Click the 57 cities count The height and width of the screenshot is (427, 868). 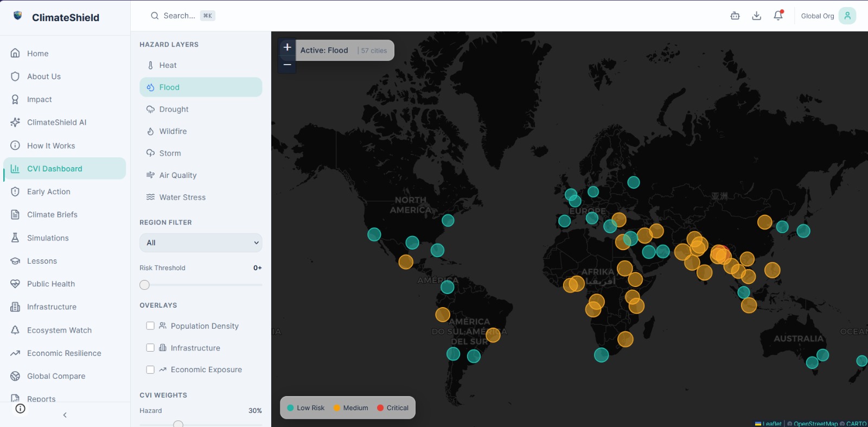[374, 50]
